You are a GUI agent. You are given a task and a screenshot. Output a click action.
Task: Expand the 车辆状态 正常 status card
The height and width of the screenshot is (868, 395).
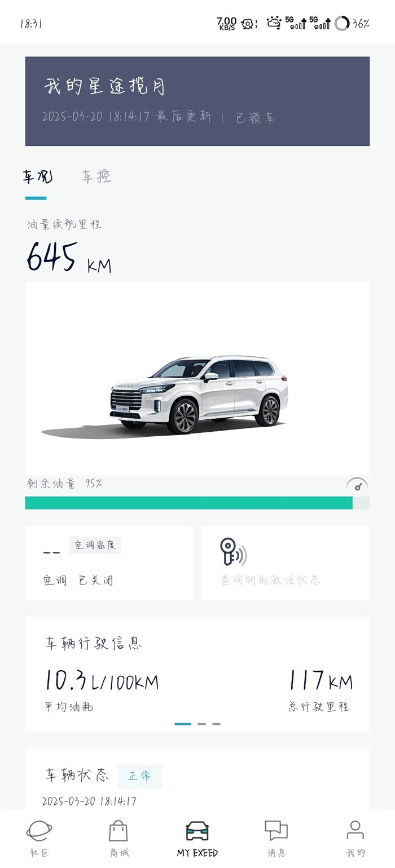(x=197, y=780)
